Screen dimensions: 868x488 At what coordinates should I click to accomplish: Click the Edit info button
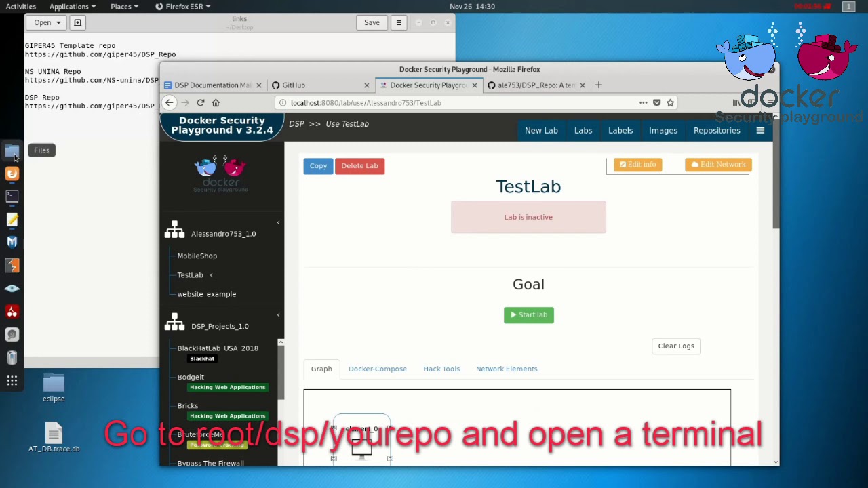(637, 164)
